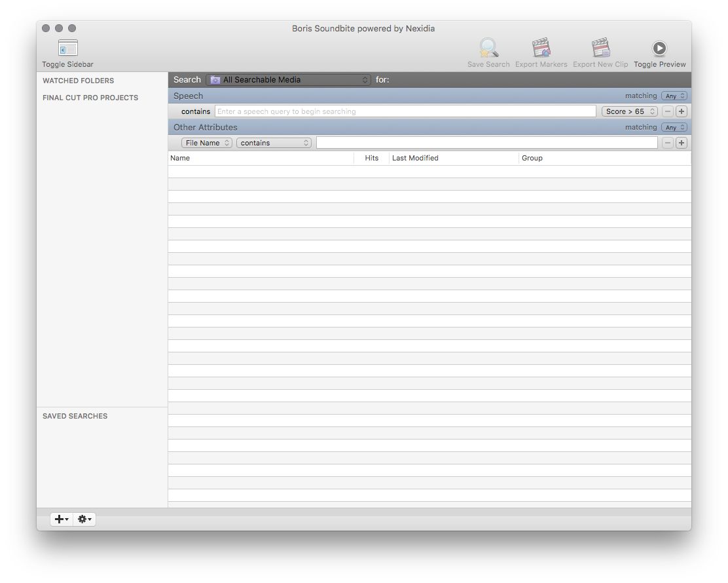The width and height of the screenshot is (728, 583).
Task: Remove the attribute row with minus button
Action: [x=668, y=143]
